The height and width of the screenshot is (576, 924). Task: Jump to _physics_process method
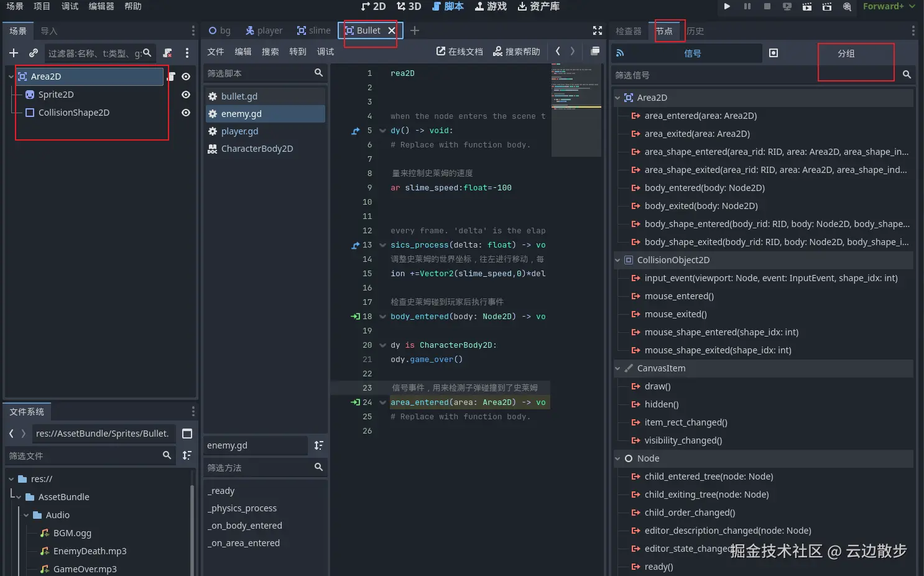[x=242, y=508]
